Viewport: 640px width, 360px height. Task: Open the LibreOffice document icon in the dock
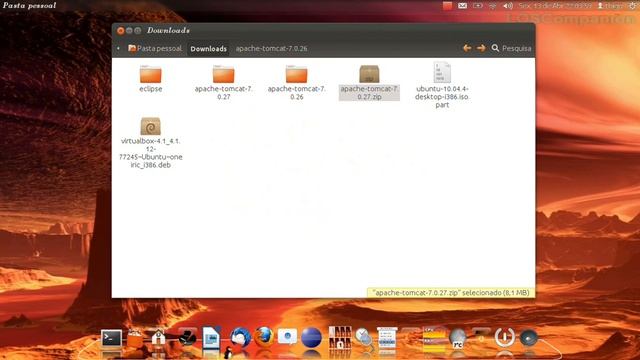211,338
